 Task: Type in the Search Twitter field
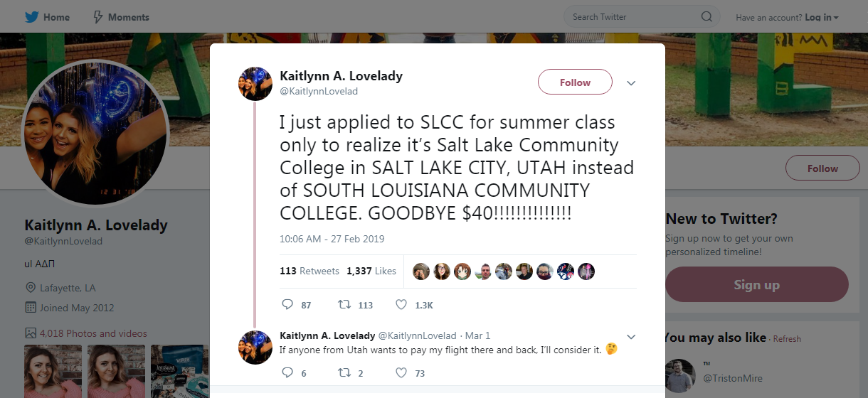pos(633,17)
